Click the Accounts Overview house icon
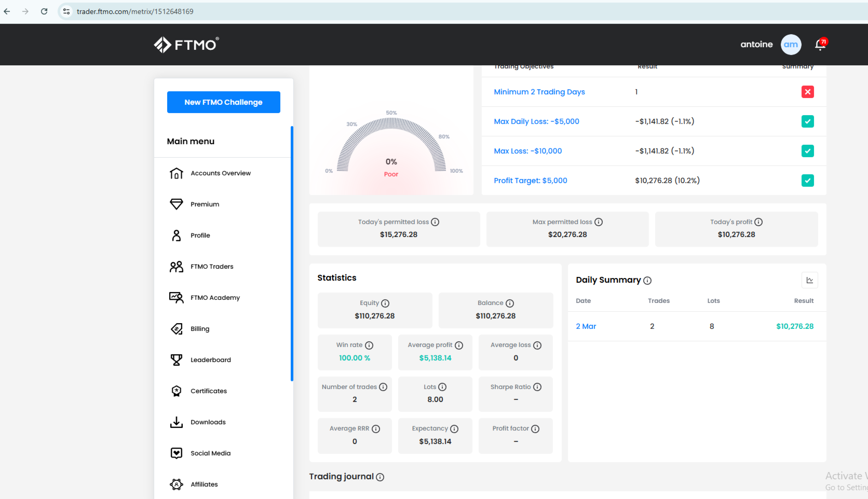The height and width of the screenshot is (499, 868). click(177, 173)
